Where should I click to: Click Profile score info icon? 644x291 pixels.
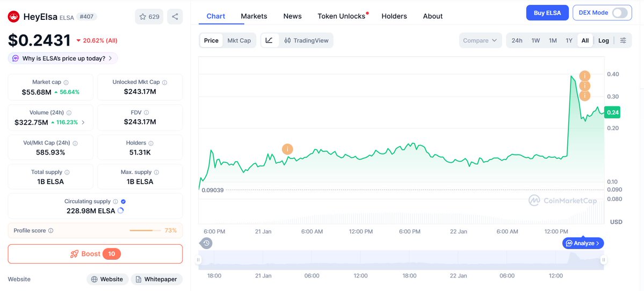tap(51, 230)
